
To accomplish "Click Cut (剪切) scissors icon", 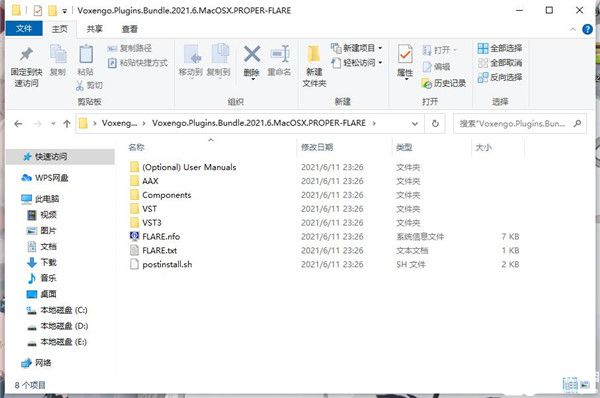I will (80, 85).
